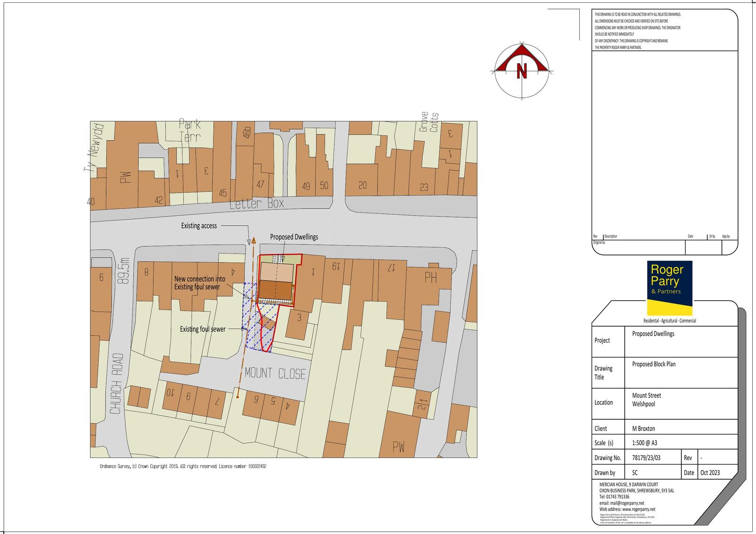
Task: Select the red-outlined proposed dwelling building
Action: pyautogui.click(x=276, y=281)
